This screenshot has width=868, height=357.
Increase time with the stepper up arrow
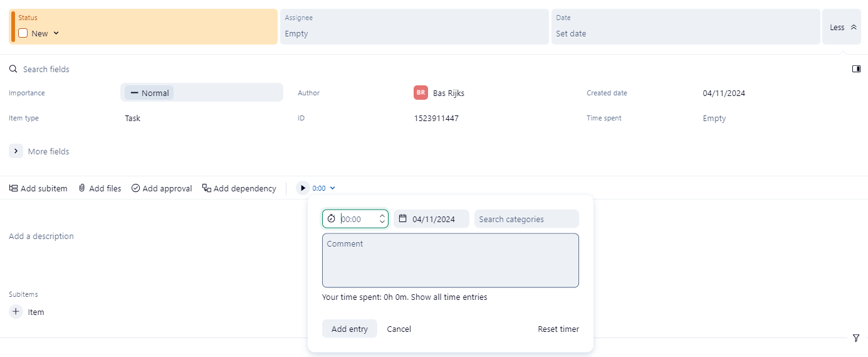point(382,216)
